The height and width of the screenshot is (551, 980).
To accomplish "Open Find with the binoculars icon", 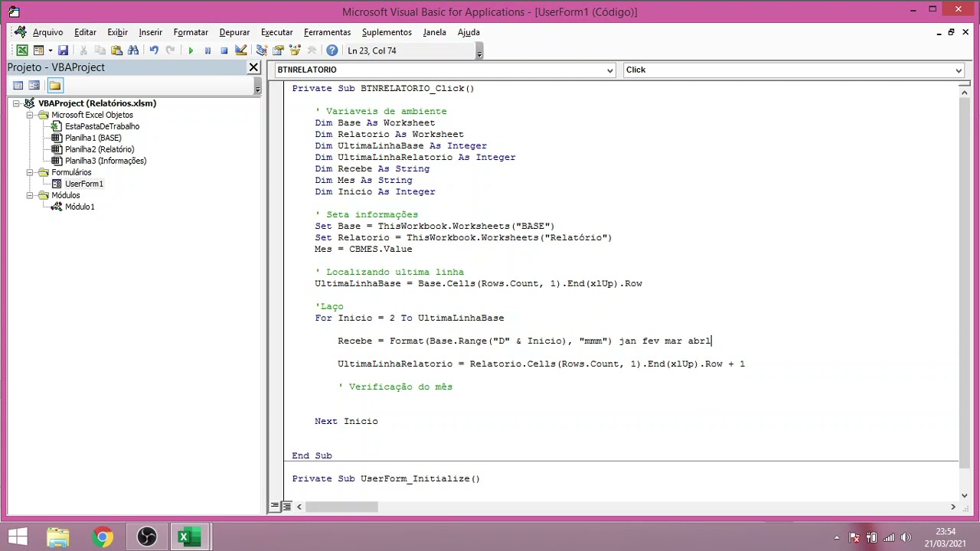I will [133, 51].
